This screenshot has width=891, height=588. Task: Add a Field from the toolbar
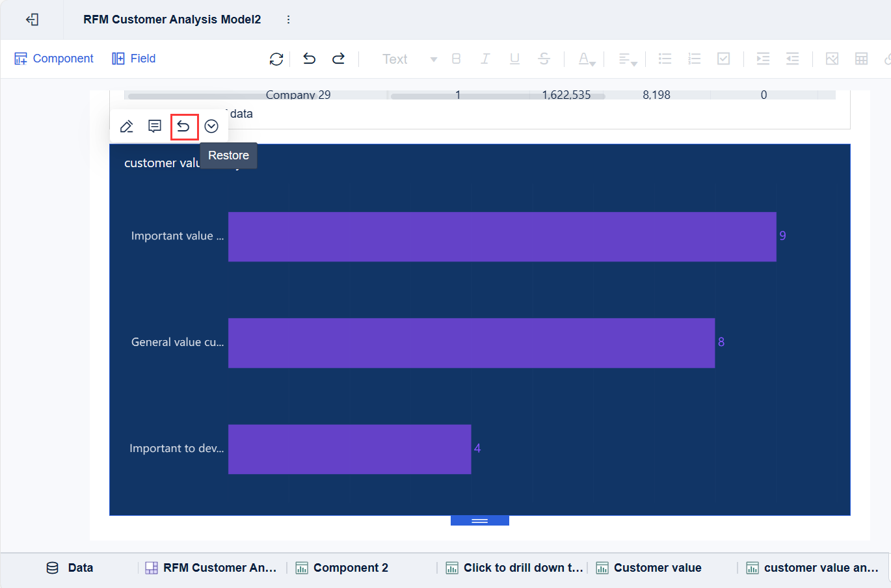[x=134, y=59]
